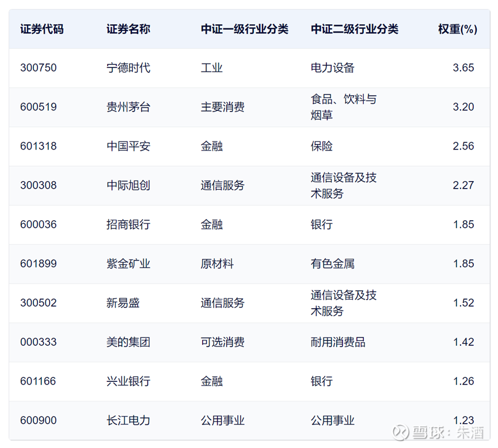The width and height of the screenshot is (498, 448).
Task: Click 金融 in the 中国平安 row
Action: [211, 146]
